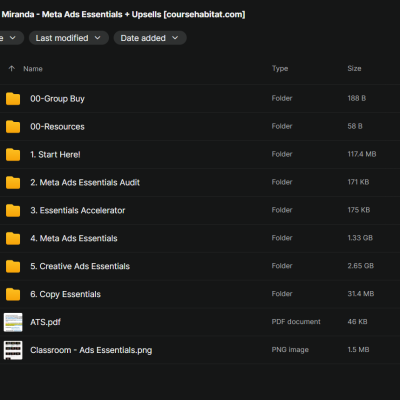
Task: Sort the list by the Size column
Action: (354, 68)
